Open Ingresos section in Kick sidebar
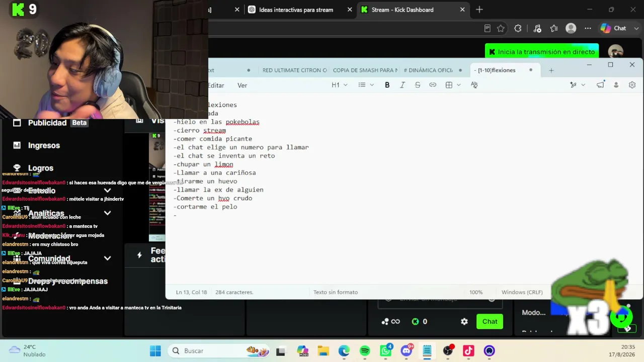The width and height of the screenshot is (644, 362). (x=44, y=145)
